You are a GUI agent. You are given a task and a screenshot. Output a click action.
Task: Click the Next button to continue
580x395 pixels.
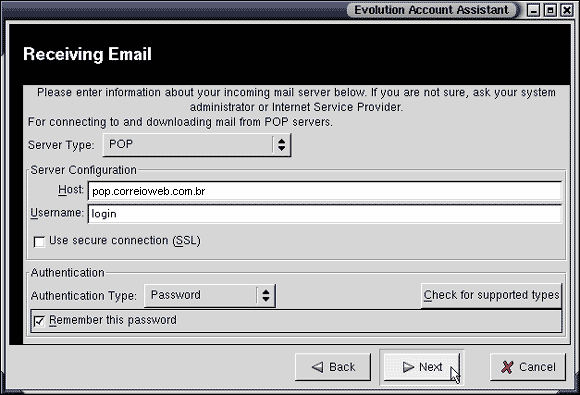coord(422,367)
